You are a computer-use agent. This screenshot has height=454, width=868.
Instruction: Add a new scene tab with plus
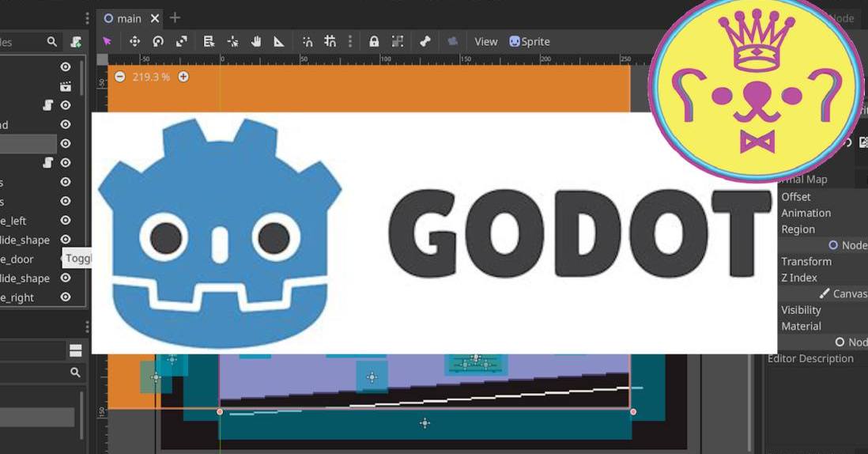pyautogui.click(x=175, y=17)
